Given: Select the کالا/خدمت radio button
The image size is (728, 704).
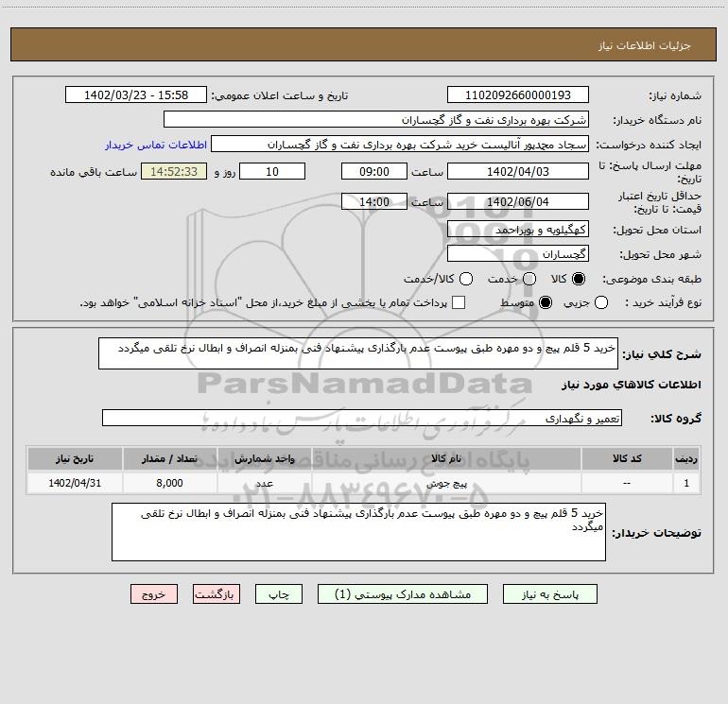Looking at the screenshot, I should (466, 279).
